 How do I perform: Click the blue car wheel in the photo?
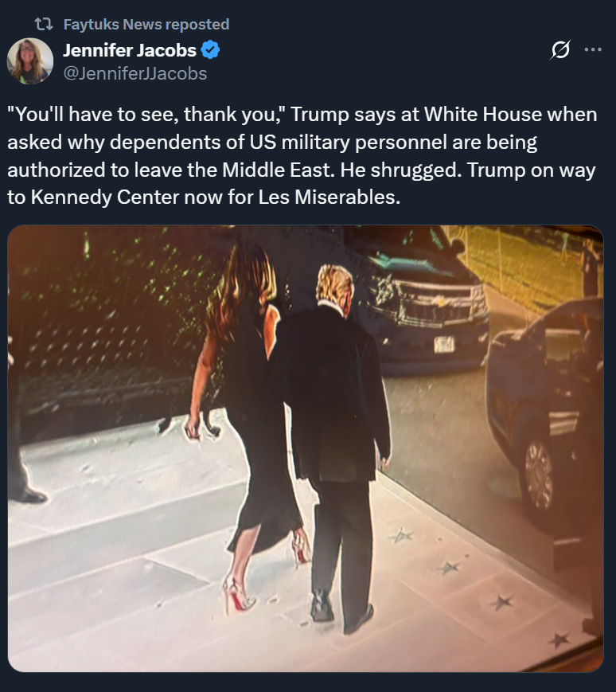click(540, 475)
